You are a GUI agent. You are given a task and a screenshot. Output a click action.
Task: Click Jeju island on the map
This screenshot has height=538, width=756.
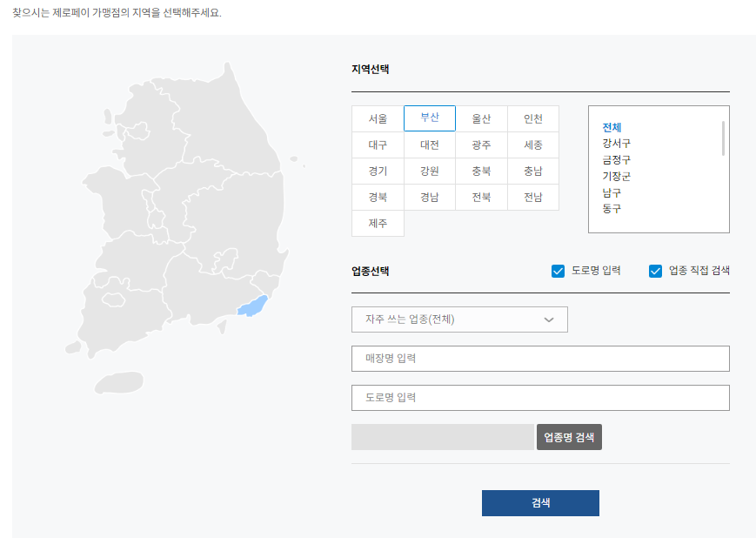(x=119, y=383)
